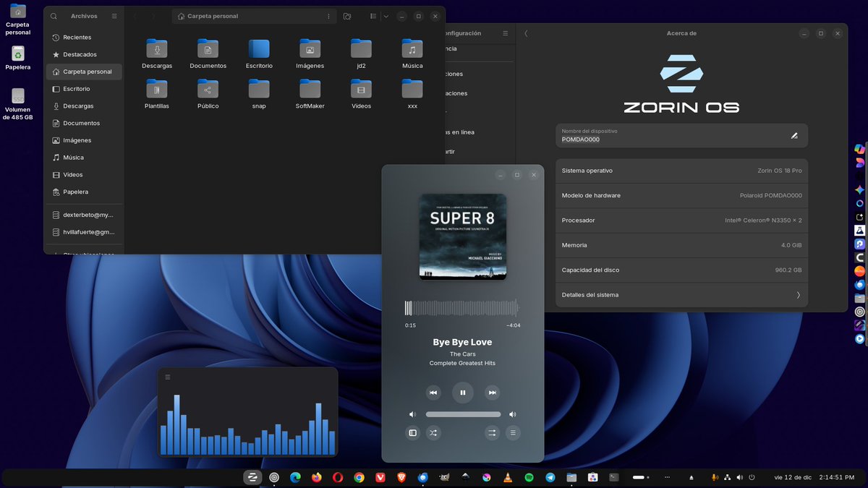Click low-volume speaker icon in player

pyautogui.click(x=412, y=414)
